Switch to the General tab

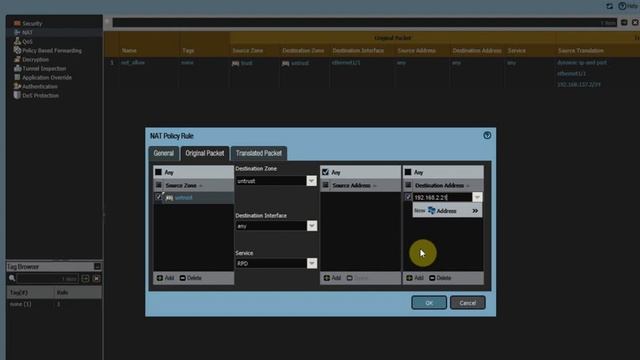164,153
